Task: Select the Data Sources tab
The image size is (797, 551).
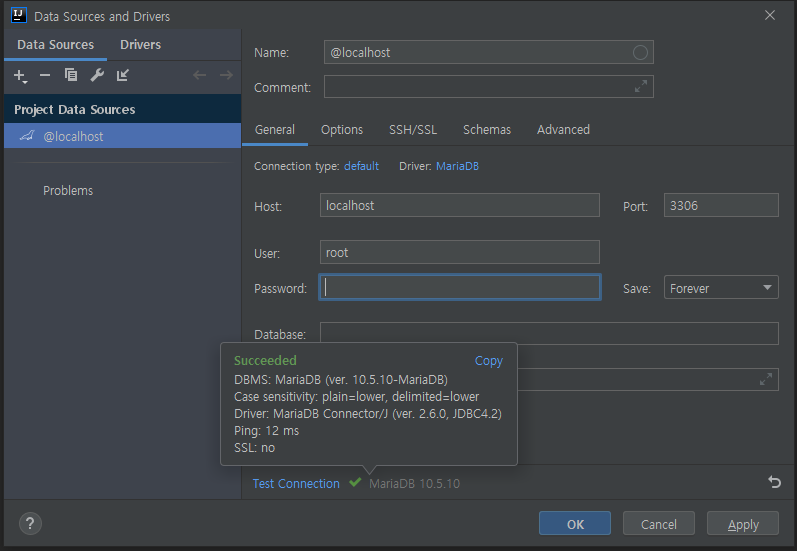Action: tap(55, 45)
